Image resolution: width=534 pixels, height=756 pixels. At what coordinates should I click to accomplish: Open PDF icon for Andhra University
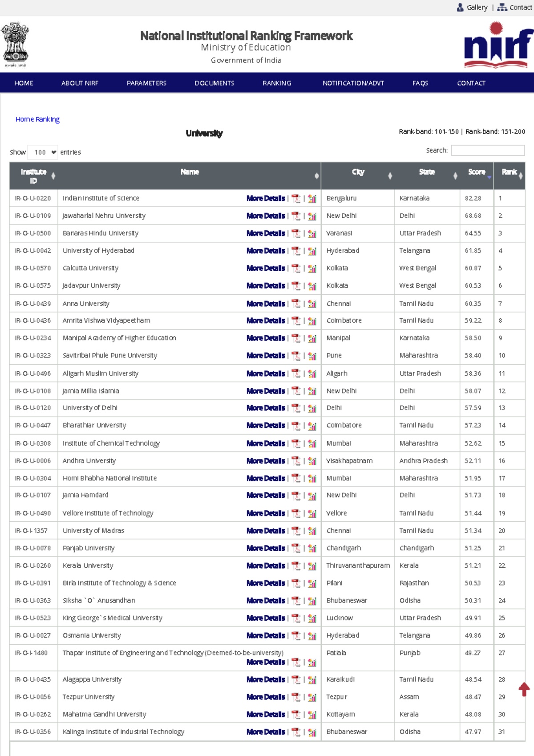[296, 461]
